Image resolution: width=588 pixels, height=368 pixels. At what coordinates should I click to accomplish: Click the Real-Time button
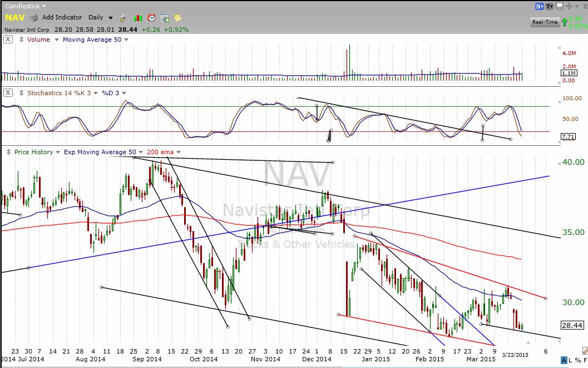pos(545,22)
